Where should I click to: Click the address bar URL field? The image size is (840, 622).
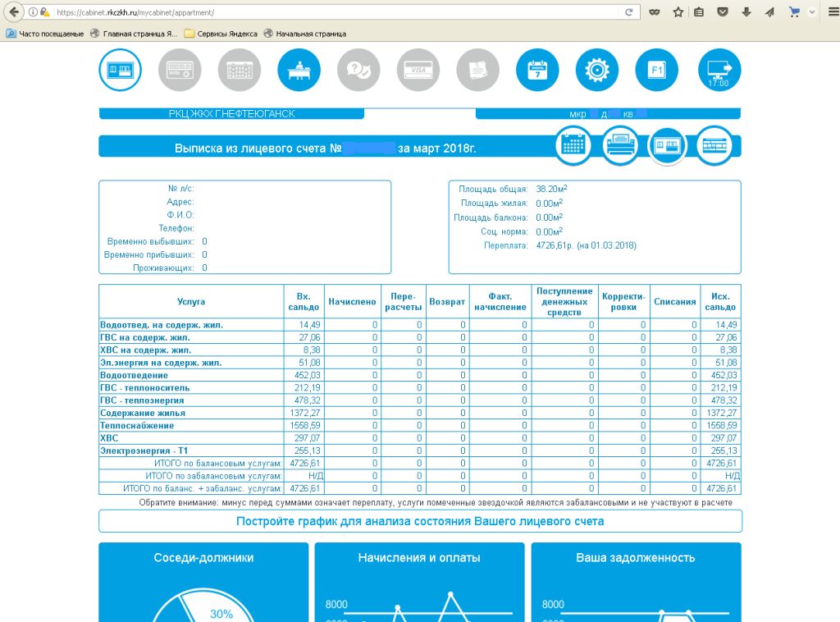point(337,12)
